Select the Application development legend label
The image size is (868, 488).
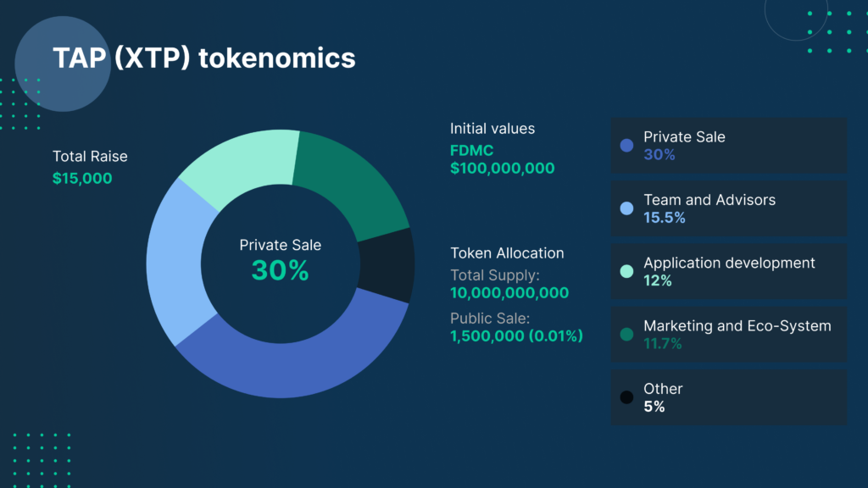(729, 263)
